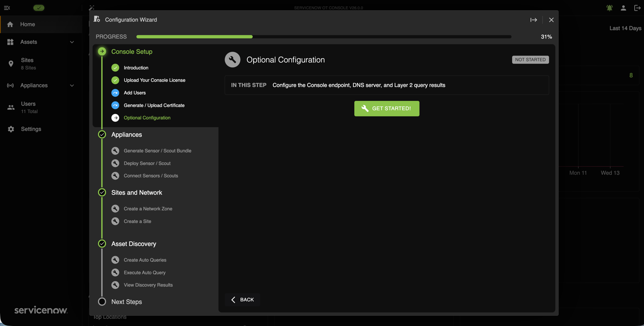The width and height of the screenshot is (644, 326).
Task: Click Optional Configuration arrow step icon
Action: [x=115, y=118]
